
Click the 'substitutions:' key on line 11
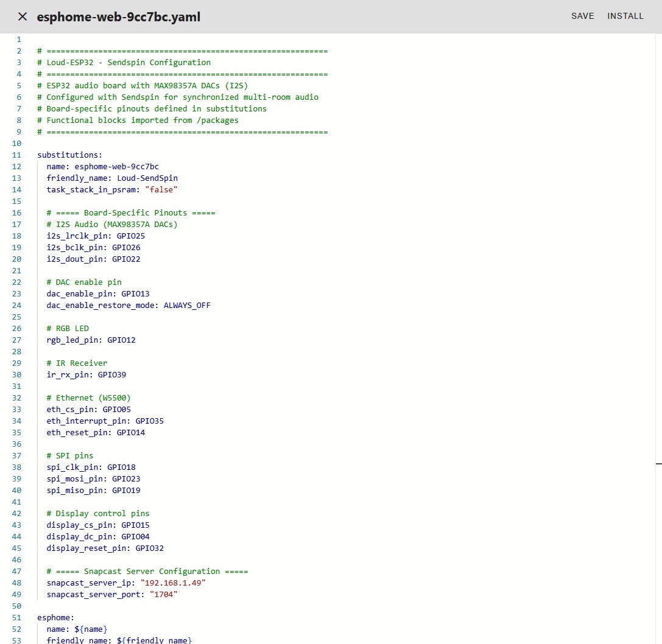click(x=69, y=155)
